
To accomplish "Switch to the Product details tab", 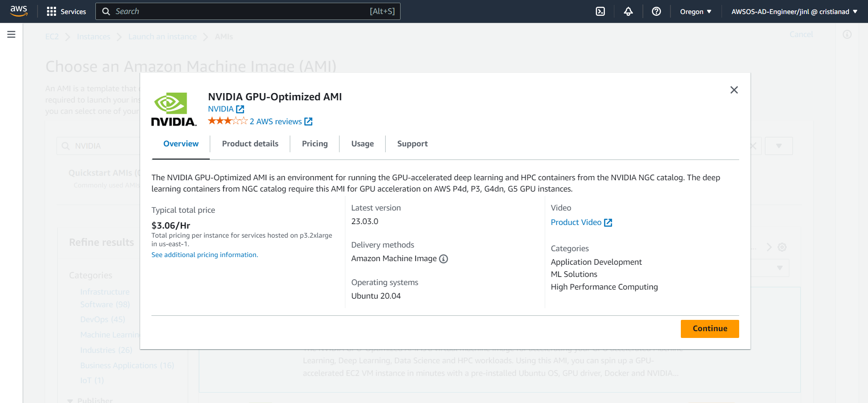I will (x=250, y=144).
